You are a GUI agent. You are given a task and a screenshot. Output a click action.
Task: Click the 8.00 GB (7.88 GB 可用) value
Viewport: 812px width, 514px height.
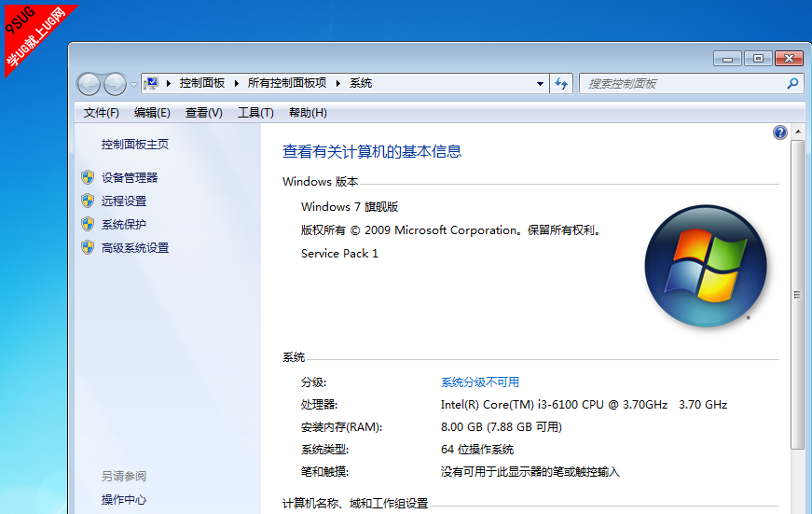502,427
